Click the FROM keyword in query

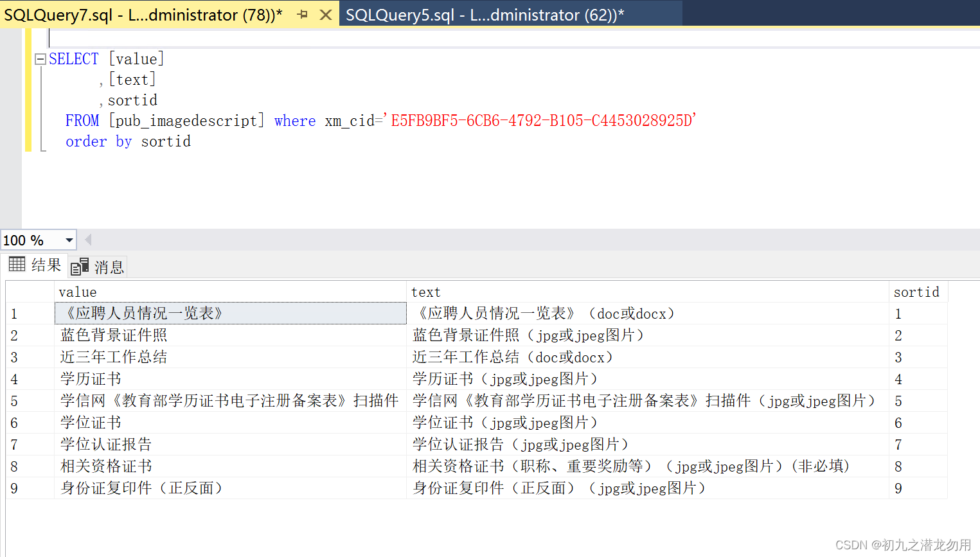82,121
